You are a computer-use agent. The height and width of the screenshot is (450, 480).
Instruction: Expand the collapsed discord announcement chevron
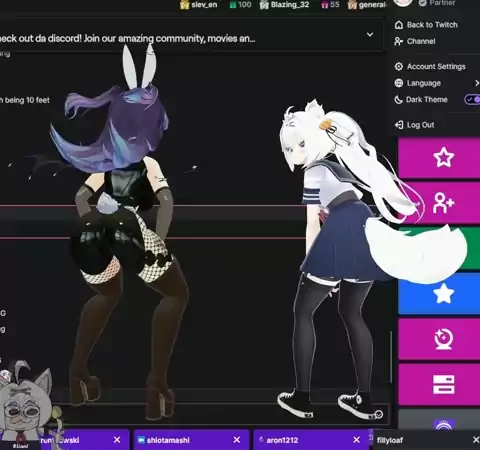coord(370,34)
